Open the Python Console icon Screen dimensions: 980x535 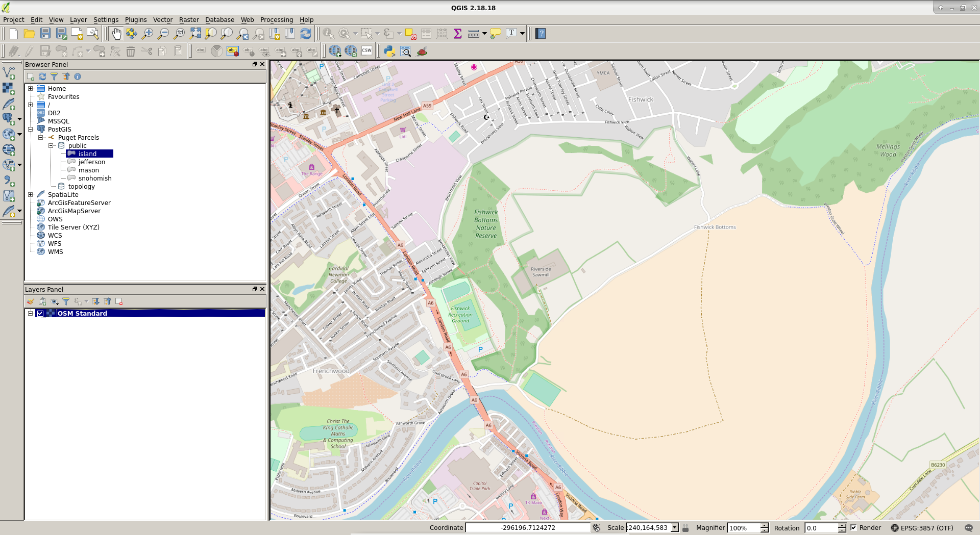(x=389, y=51)
